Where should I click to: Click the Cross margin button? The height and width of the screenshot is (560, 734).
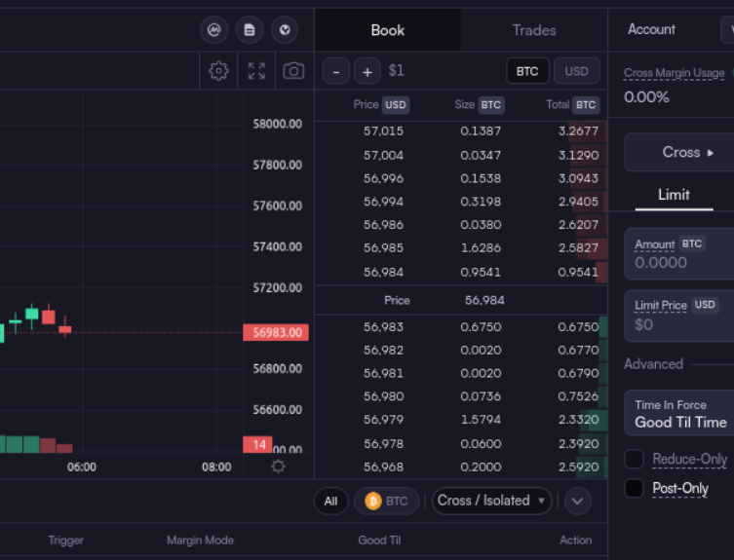tap(680, 153)
